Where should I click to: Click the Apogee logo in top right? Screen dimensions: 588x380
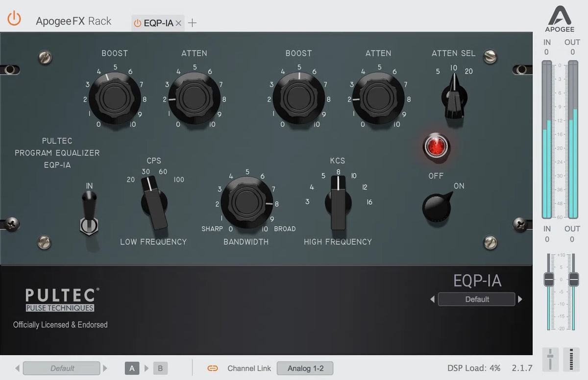click(x=559, y=16)
